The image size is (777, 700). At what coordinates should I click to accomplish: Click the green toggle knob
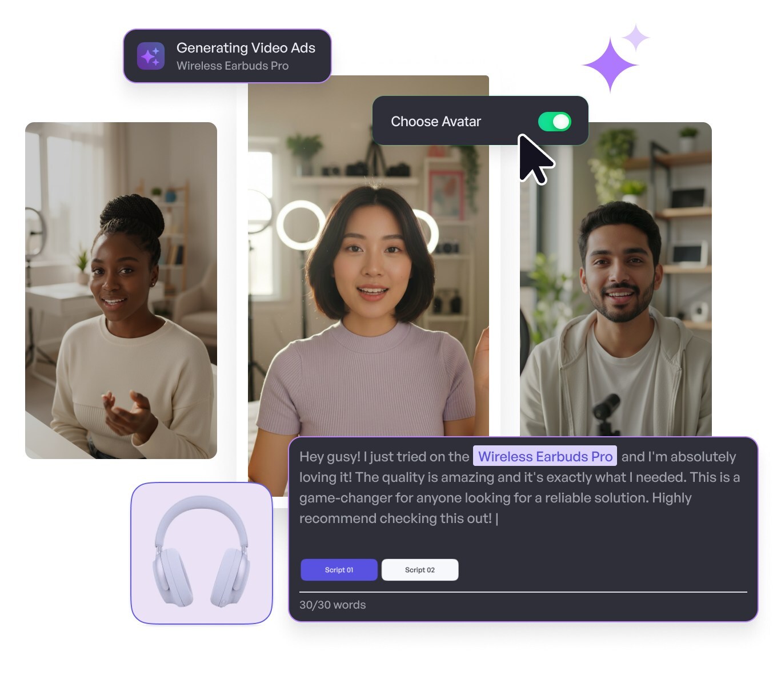(560, 121)
